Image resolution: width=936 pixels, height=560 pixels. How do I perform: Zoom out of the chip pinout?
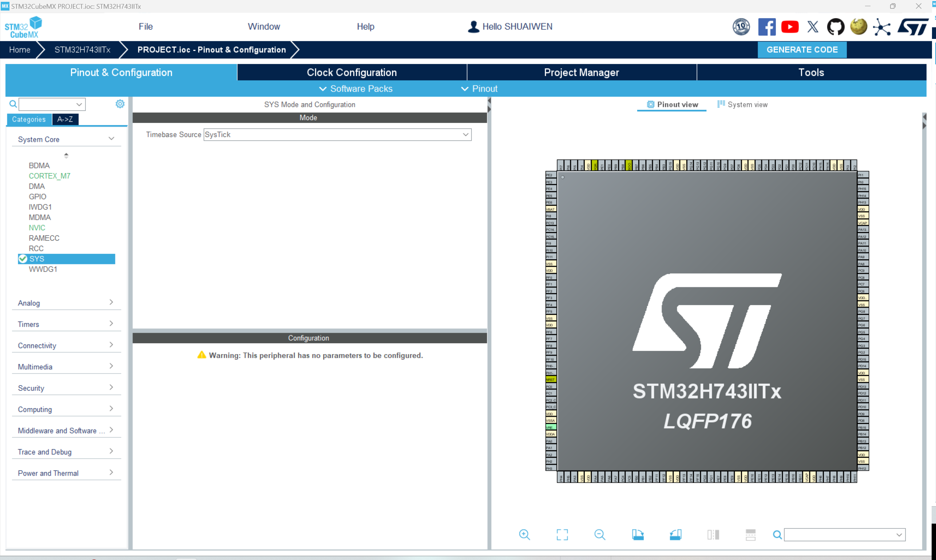pyautogui.click(x=600, y=534)
